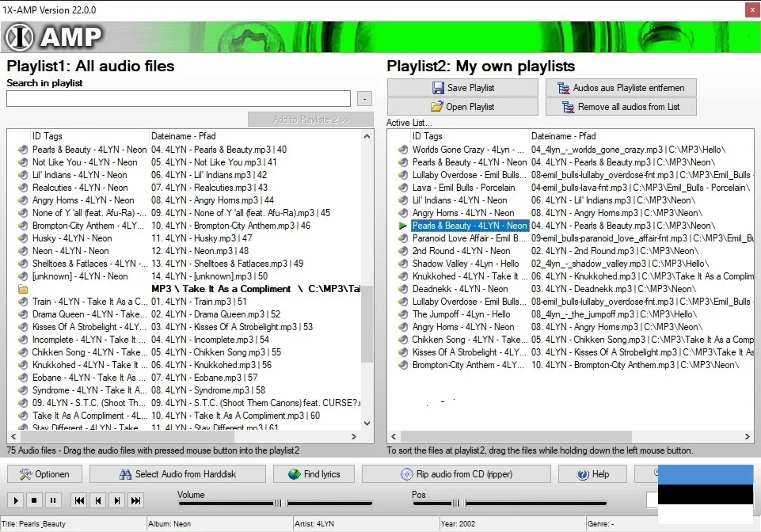Click Audios aus Playliste entfernen
The image size is (761, 532).
click(620, 88)
